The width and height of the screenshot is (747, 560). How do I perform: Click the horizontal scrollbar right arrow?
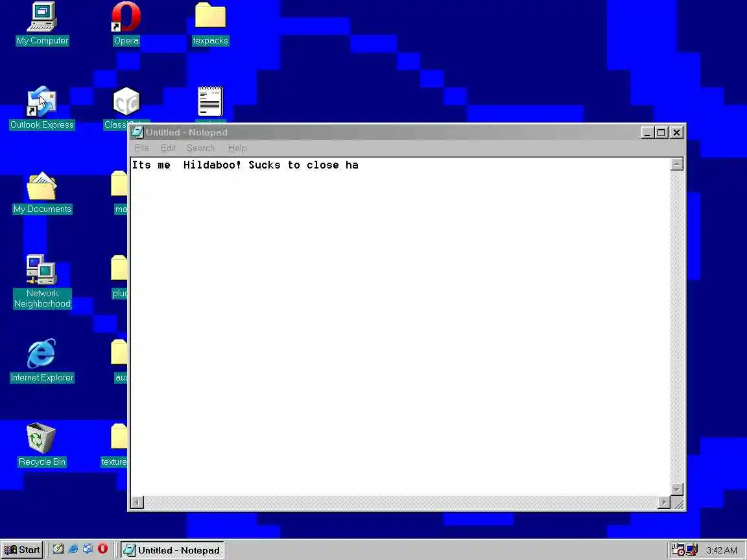(x=664, y=502)
